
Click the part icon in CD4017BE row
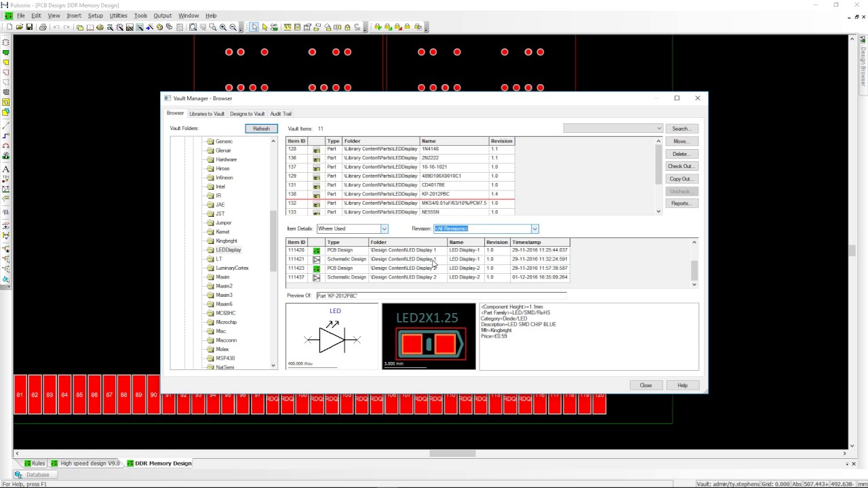click(x=316, y=185)
